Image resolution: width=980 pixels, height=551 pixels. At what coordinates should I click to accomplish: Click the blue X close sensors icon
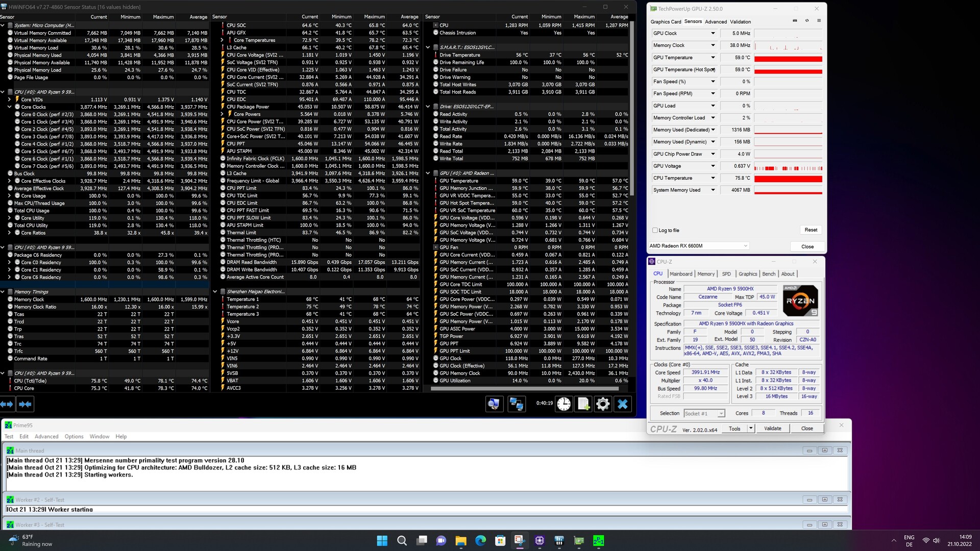622,404
